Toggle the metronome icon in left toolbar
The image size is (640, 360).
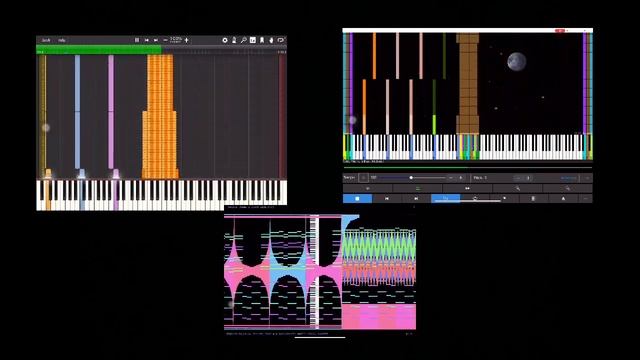(234, 40)
